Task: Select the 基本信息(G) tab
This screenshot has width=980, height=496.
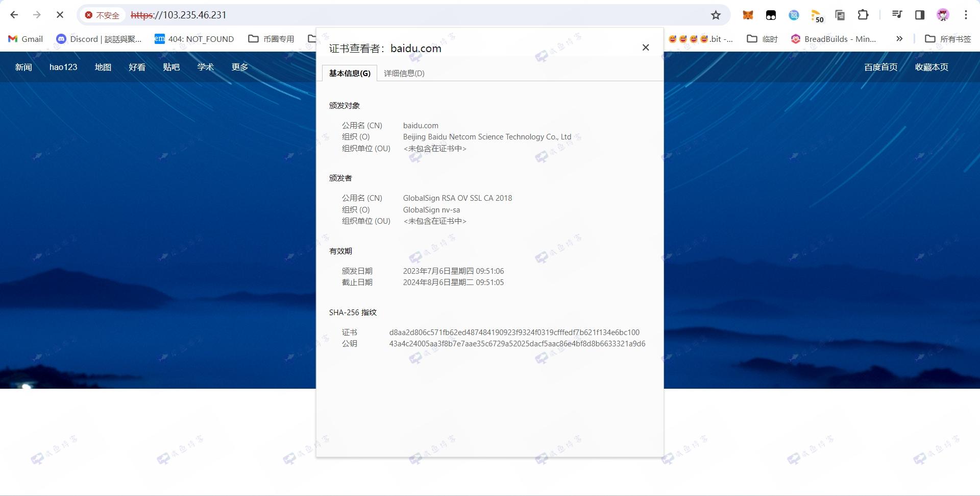Action: pyautogui.click(x=350, y=73)
